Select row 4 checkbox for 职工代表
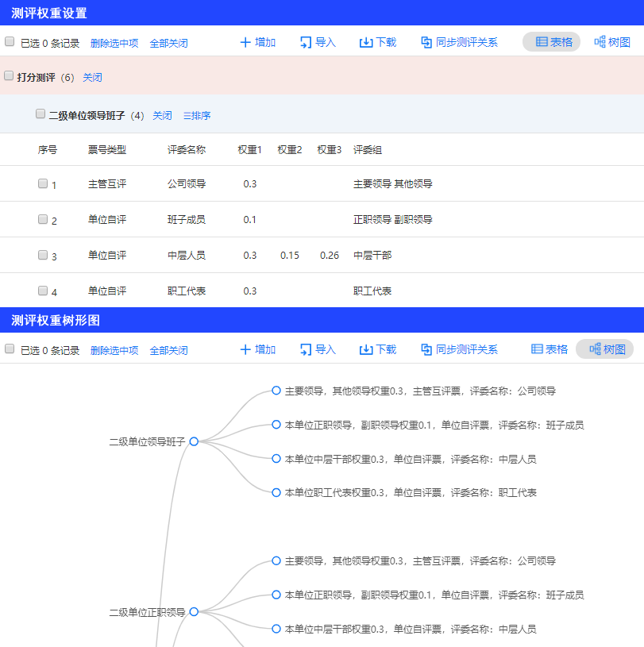The height and width of the screenshot is (647, 644). pos(43,291)
